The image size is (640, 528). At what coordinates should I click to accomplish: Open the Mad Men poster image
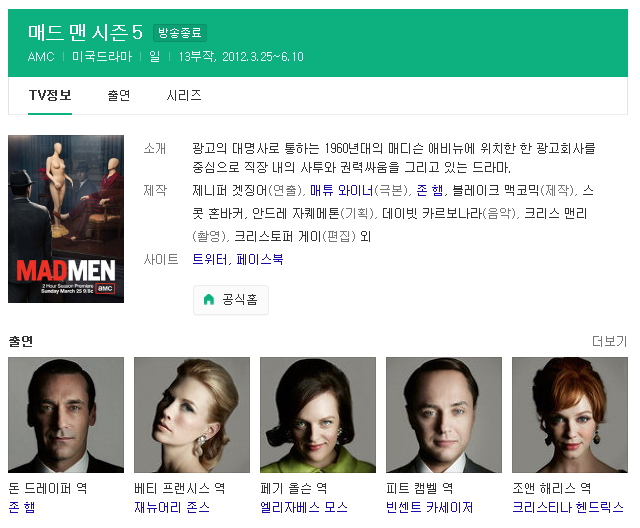(x=66, y=219)
